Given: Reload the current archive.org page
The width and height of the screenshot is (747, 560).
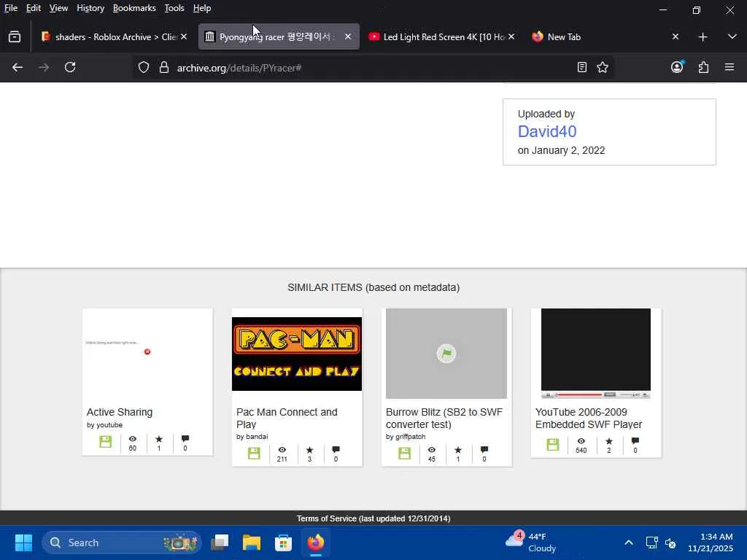Looking at the screenshot, I should coord(70,68).
